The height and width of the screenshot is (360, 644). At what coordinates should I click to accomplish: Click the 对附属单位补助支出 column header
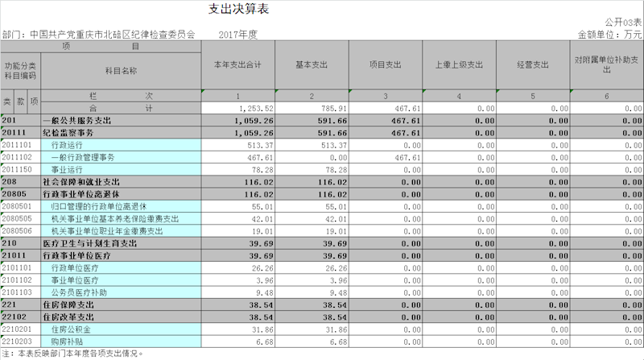coord(606,64)
